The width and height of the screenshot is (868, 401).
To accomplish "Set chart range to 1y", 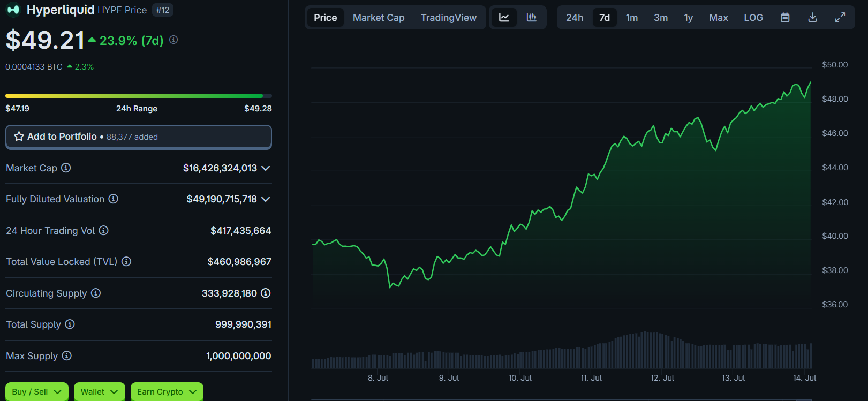I will 689,18.
